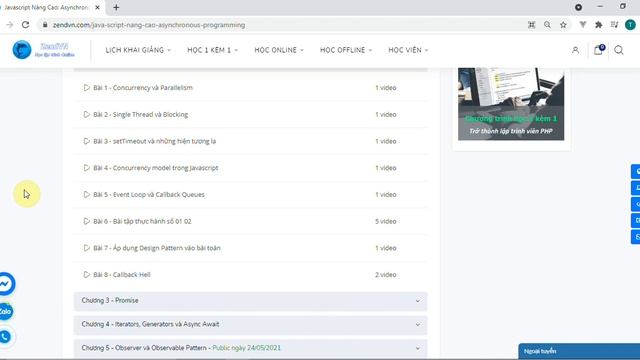Open lesson Bài 6 - Bài tập thực hành
The image size is (640, 360).
(x=142, y=221)
